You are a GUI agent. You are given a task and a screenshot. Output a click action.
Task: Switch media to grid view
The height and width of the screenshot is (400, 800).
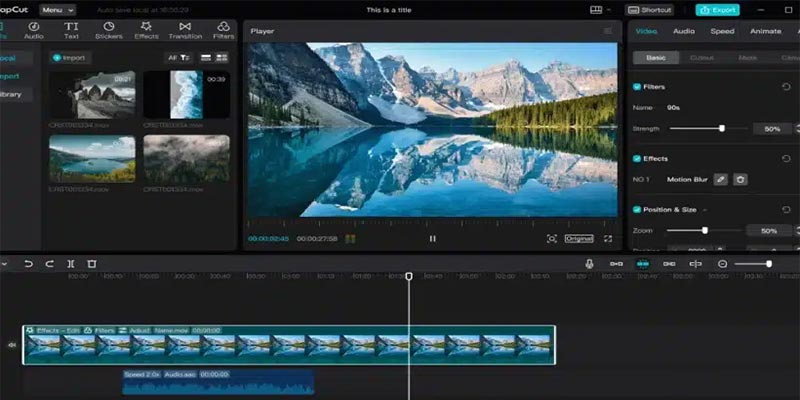[221, 58]
